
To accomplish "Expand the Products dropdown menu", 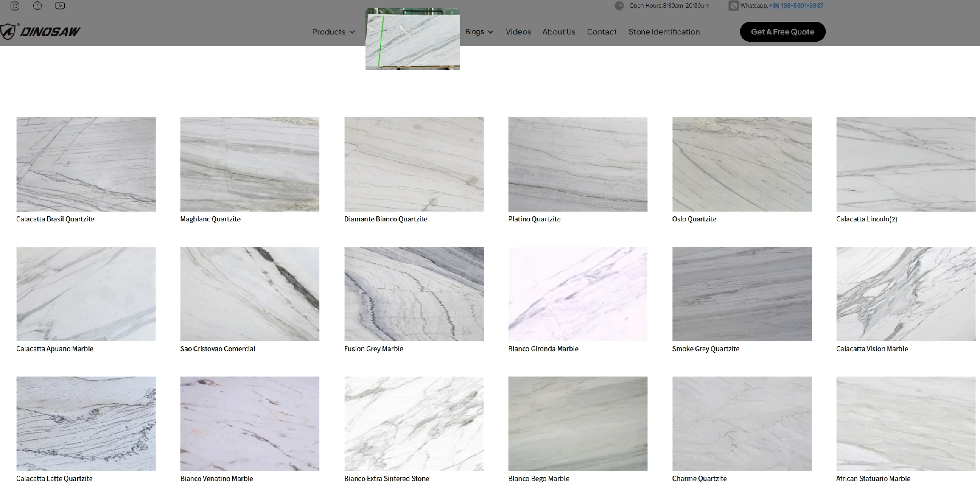I will point(333,32).
